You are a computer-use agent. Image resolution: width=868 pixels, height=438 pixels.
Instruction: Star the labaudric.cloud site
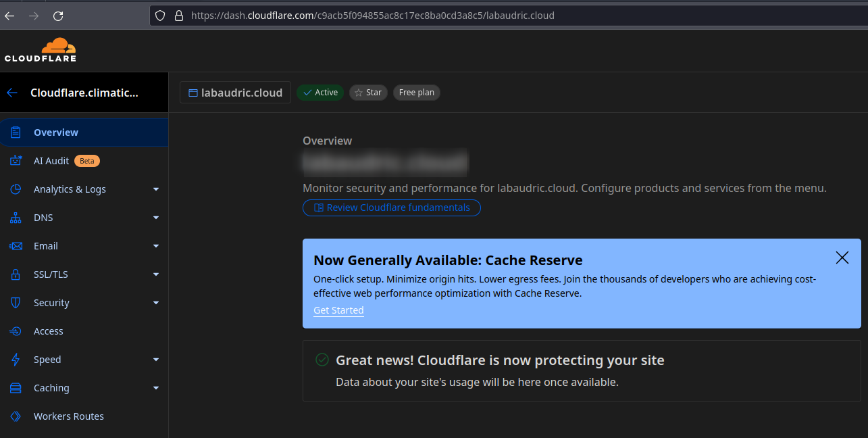pos(368,93)
